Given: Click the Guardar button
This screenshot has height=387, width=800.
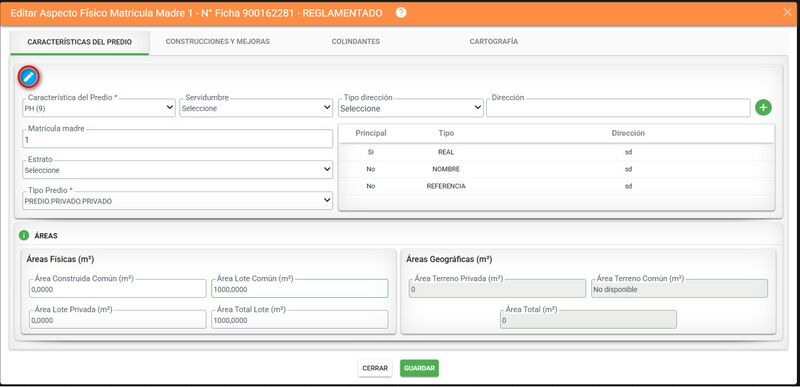Looking at the screenshot, I should click(x=419, y=368).
